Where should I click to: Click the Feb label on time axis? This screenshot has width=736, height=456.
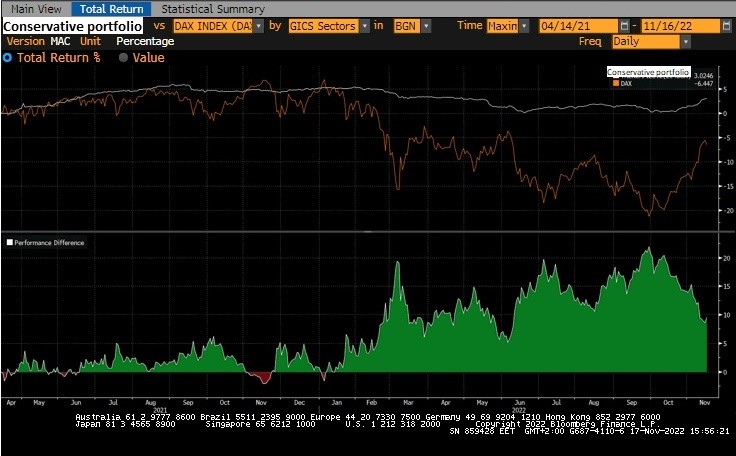371,402
